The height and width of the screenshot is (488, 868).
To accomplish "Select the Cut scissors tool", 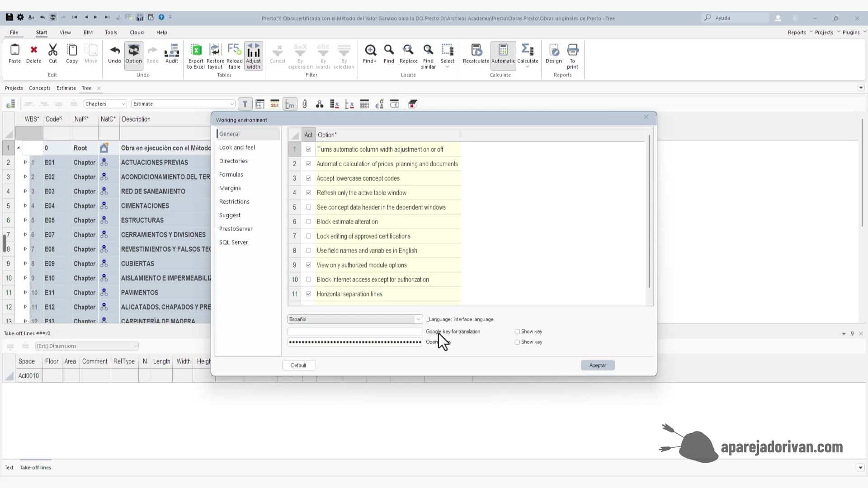I will 53,53.
